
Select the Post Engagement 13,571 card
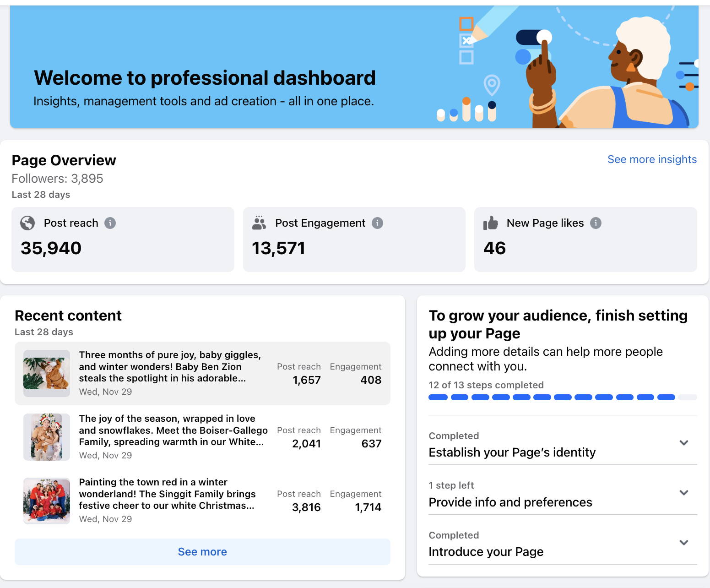(354, 240)
